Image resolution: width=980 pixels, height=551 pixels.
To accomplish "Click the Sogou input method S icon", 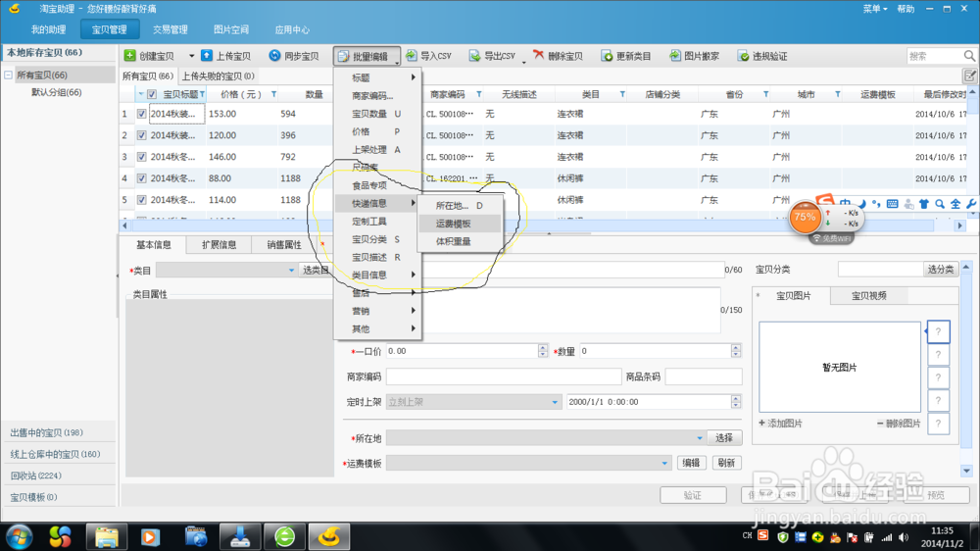I will pyautogui.click(x=825, y=201).
